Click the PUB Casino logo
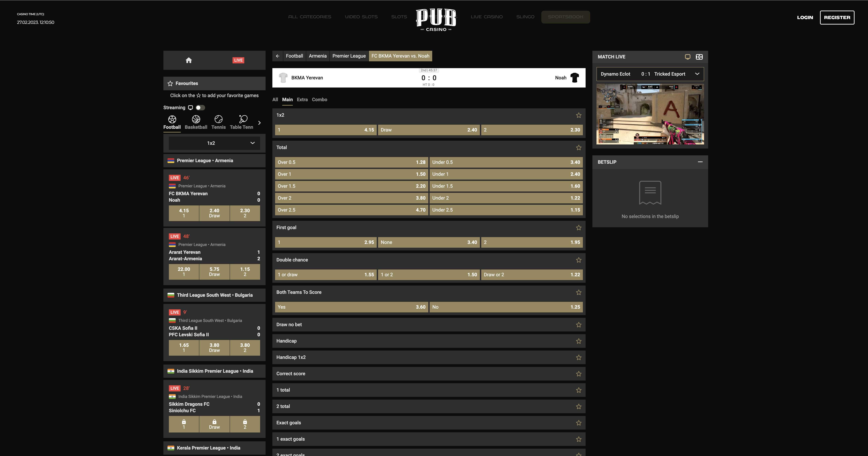Viewport: 868px width, 456px height. 436,19
